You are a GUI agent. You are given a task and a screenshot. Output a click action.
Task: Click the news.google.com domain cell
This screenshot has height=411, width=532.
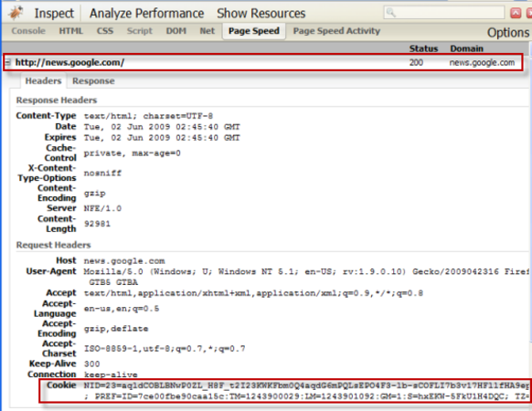(482, 63)
